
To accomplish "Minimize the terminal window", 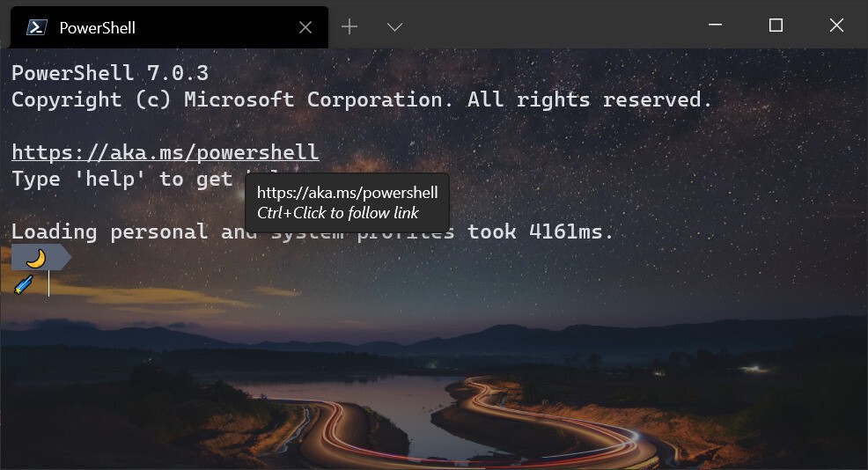I will (x=715, y=25).
